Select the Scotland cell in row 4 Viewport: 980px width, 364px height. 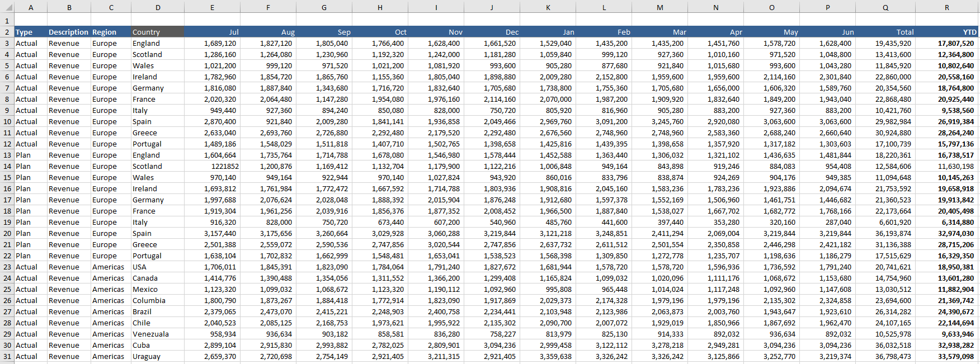click(158, 54)
